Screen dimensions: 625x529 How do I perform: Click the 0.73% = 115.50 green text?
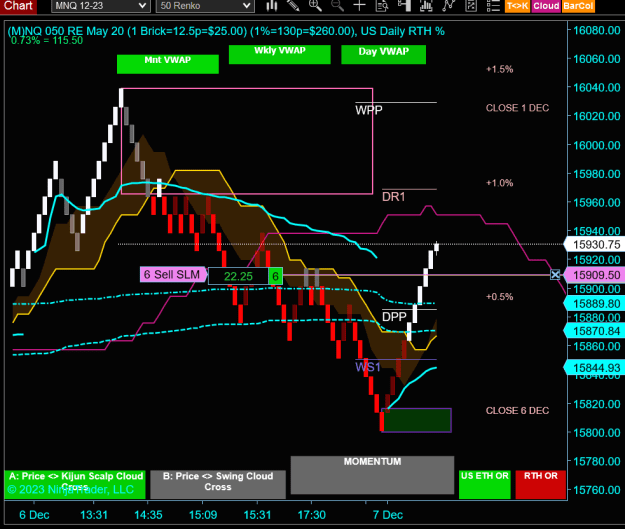pos(47,40)
